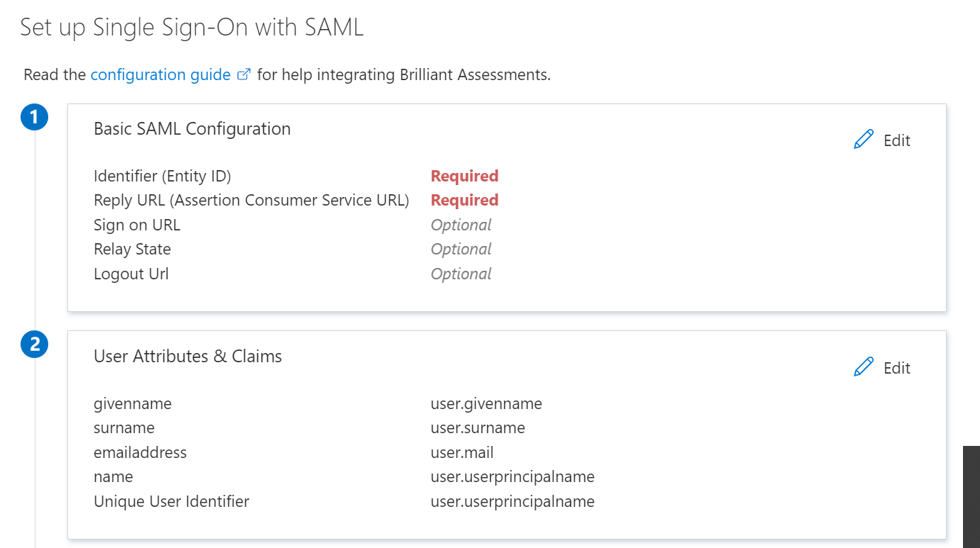980x548 pixels.
Task: Click the pencil icon in User Attributes & Claims
Action: click(864, 367)
